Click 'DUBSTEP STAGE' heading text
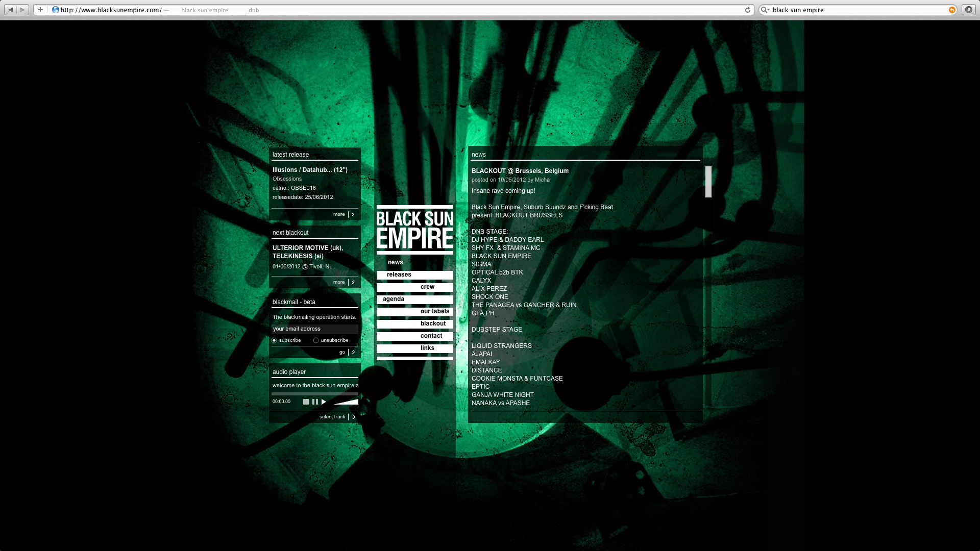Screen dimensions: 980x551 click(497, 330)
